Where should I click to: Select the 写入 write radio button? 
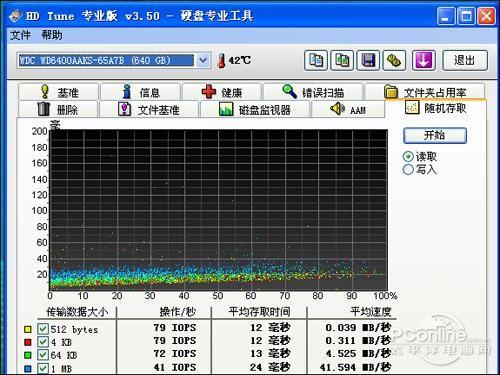pyautogui.click(x=408, y=169)
